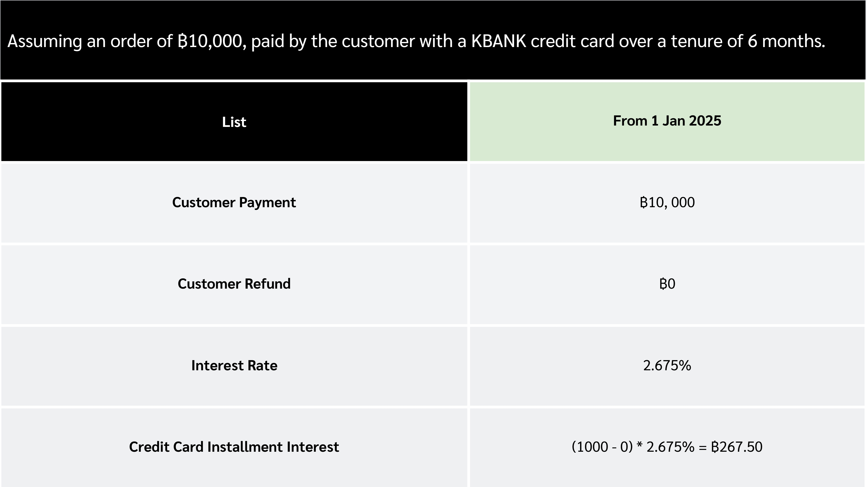Viewport: 868px width, 487px height.
Task: Select the "Interest Rate" row label
Action: tap(234, 366)
